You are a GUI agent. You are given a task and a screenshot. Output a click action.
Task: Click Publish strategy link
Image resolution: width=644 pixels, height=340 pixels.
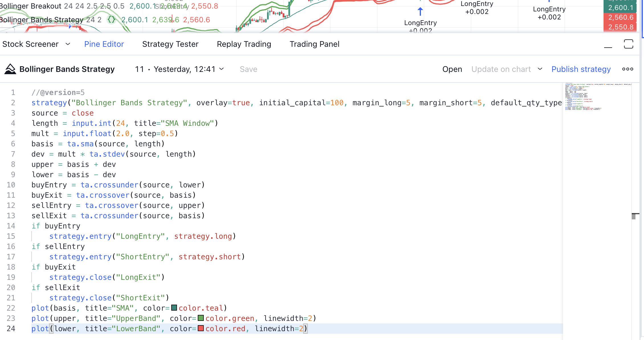[581, 69]
